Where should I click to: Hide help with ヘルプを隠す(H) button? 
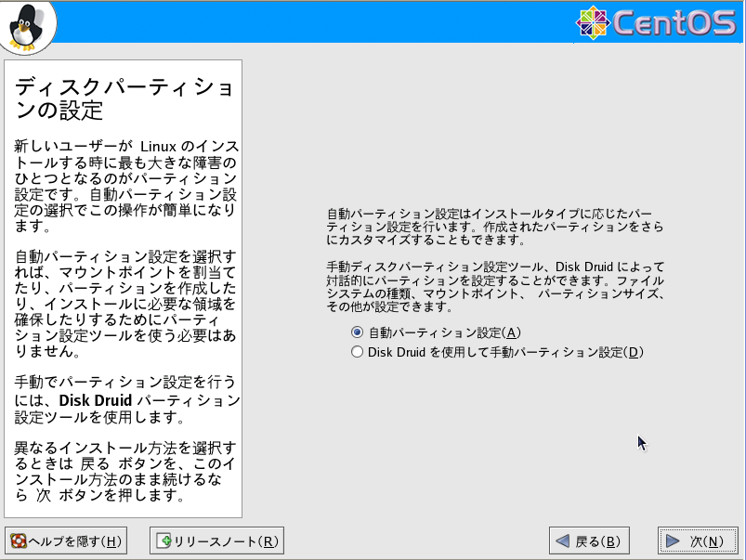click(x=66, y=541)
